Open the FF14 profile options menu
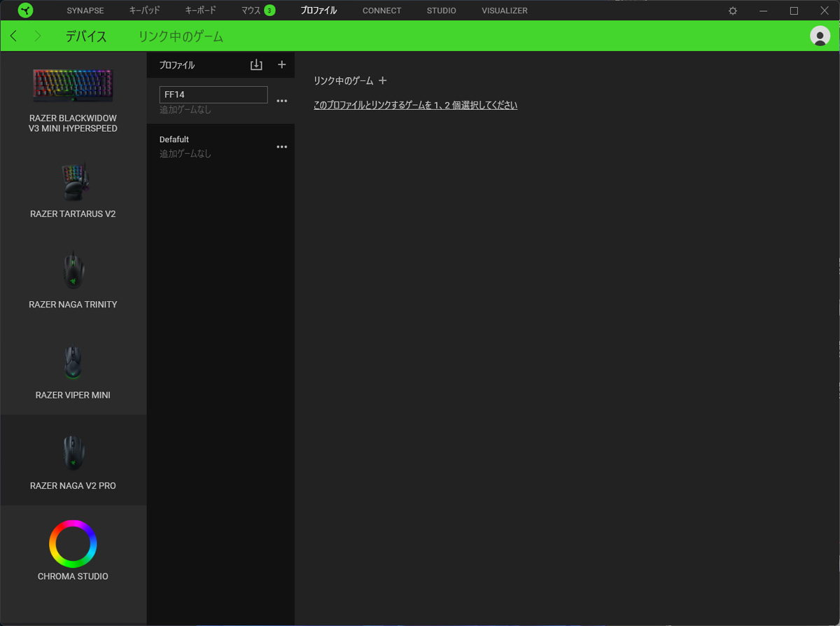 (x=282, y=101)
